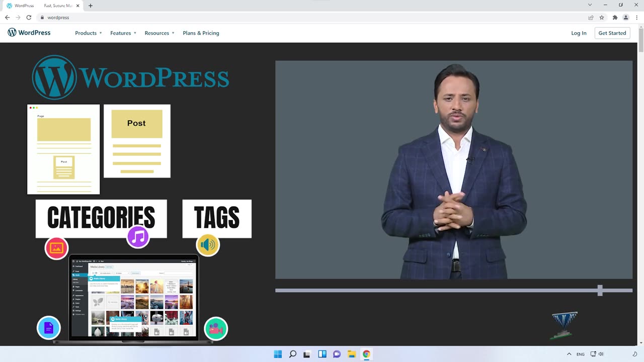Screen dimensions: 644x362
Task: Click the green video camera icon
Action: 216,329
